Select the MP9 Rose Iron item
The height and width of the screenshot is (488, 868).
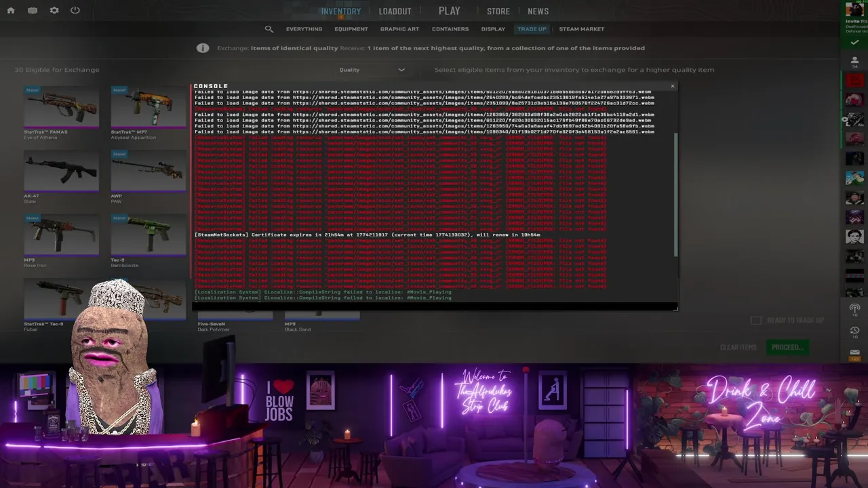(x=61, y=241)
